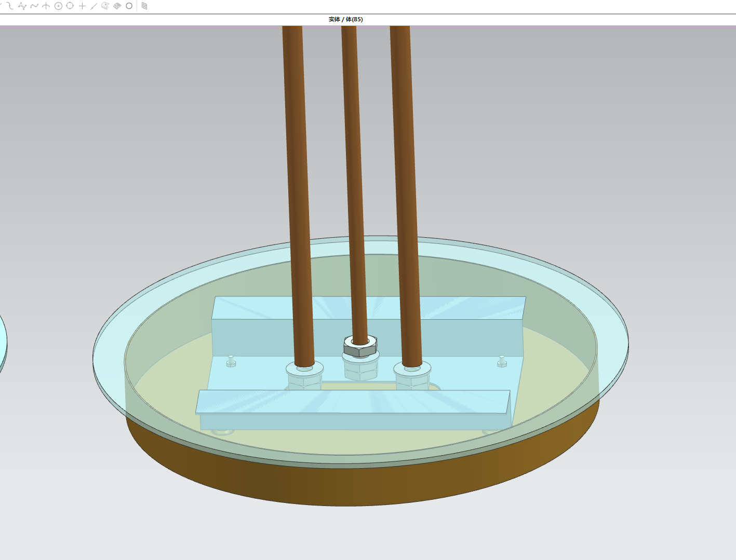Toggle the S-curve snap icon
This screenshot has height=560, width=736.
point(9,6)
